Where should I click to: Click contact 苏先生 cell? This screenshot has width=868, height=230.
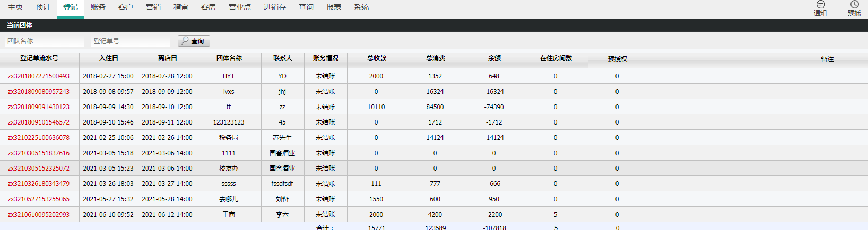tap(282, 138)
